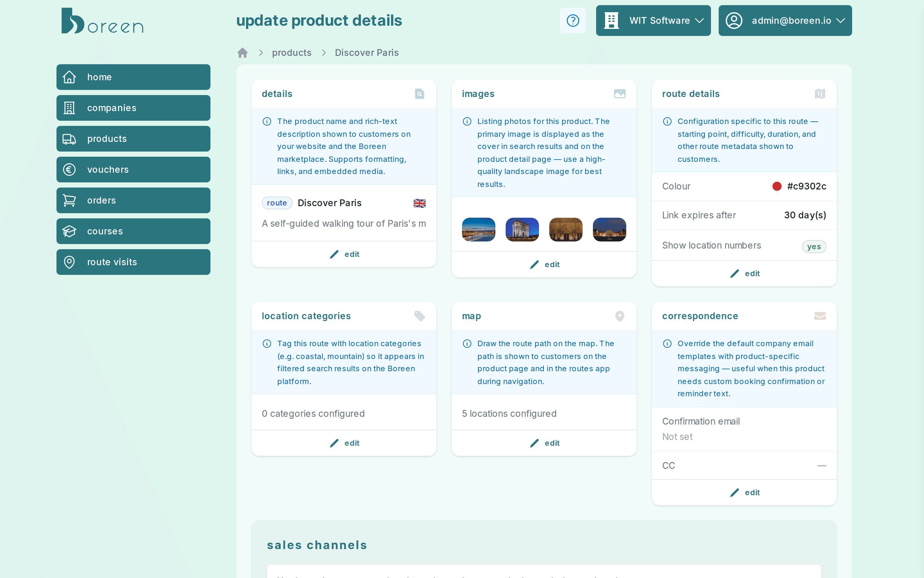Click the products breadcrumb link
Screen dimensions: 924x578
(x=291, y=53)
